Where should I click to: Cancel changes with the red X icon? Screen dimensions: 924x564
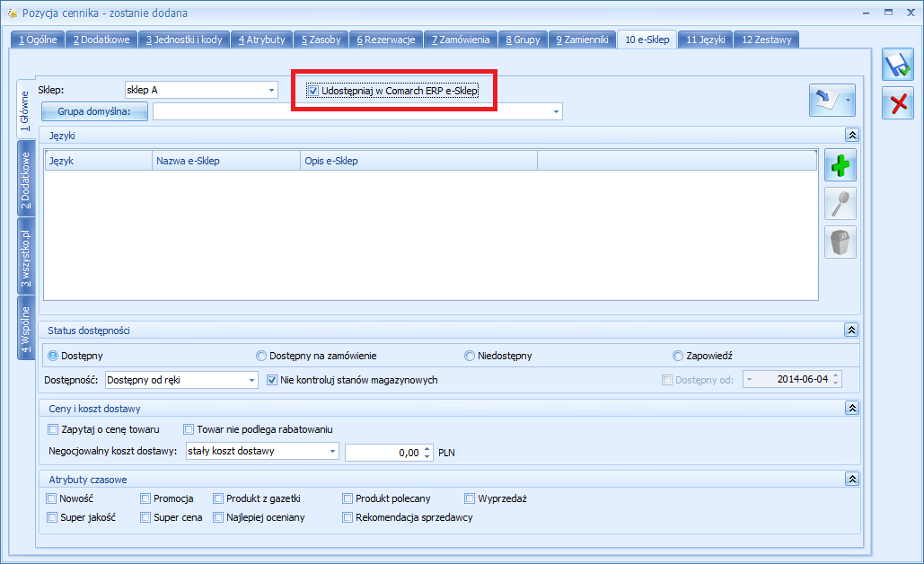[x=897, y=103]
